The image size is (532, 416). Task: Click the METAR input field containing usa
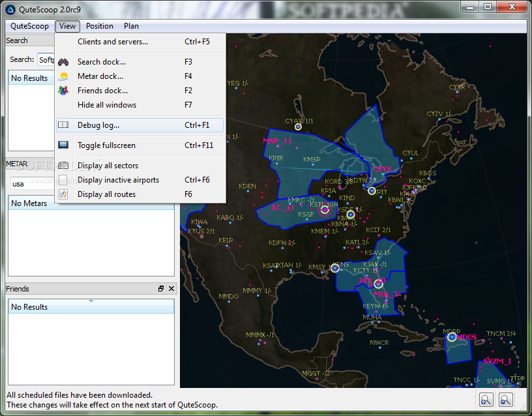coord(33,184)
